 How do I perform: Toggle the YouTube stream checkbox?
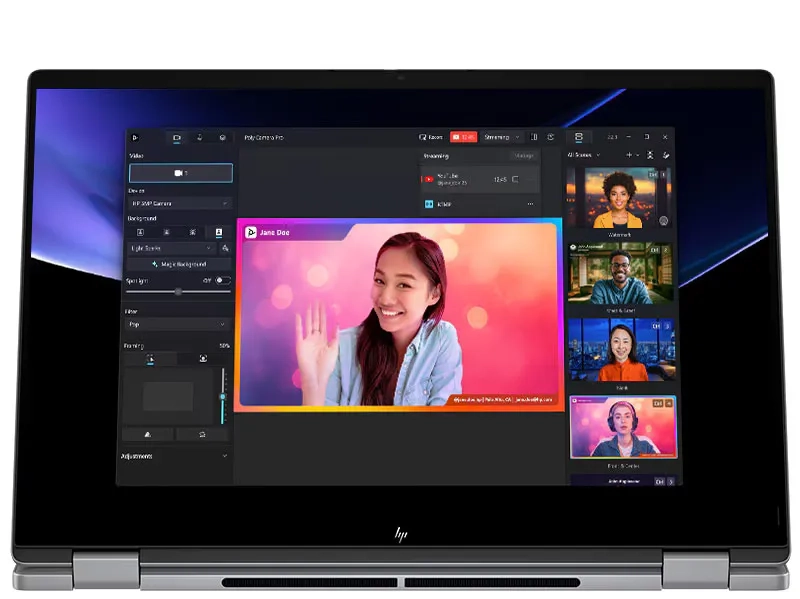(x=516, y=180)
